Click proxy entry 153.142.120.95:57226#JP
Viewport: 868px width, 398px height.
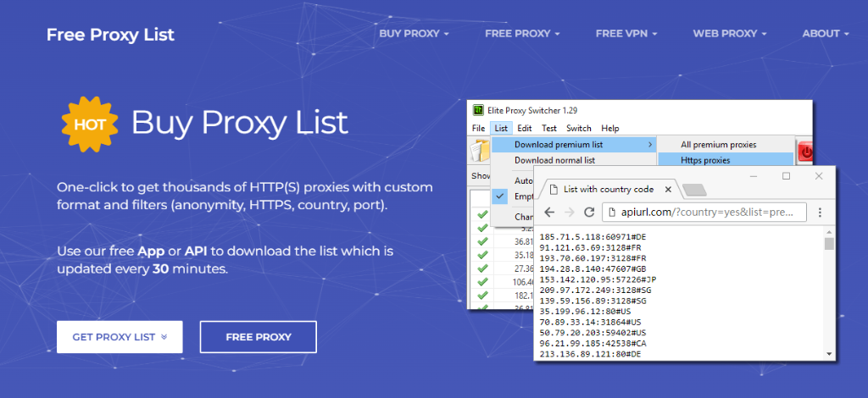(598, 279)
